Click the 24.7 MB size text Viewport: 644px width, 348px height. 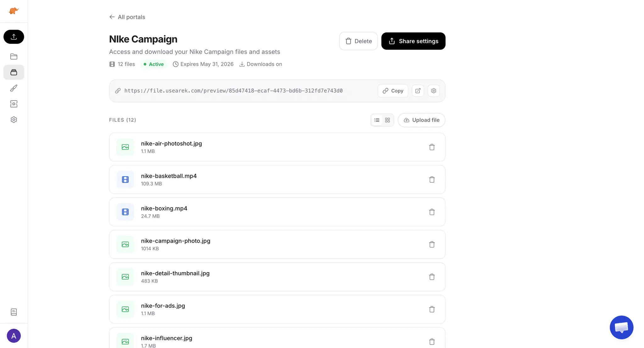click(150, 216)
